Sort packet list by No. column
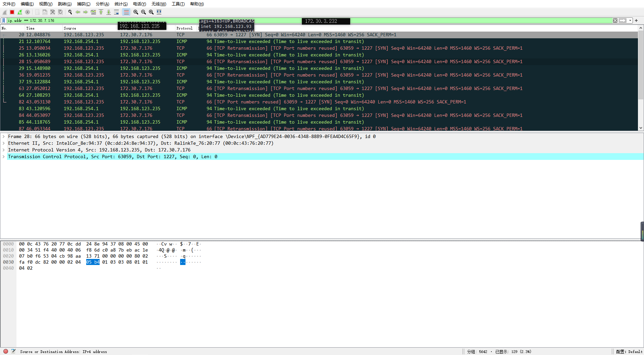644x355 pixels. [12, 28]
